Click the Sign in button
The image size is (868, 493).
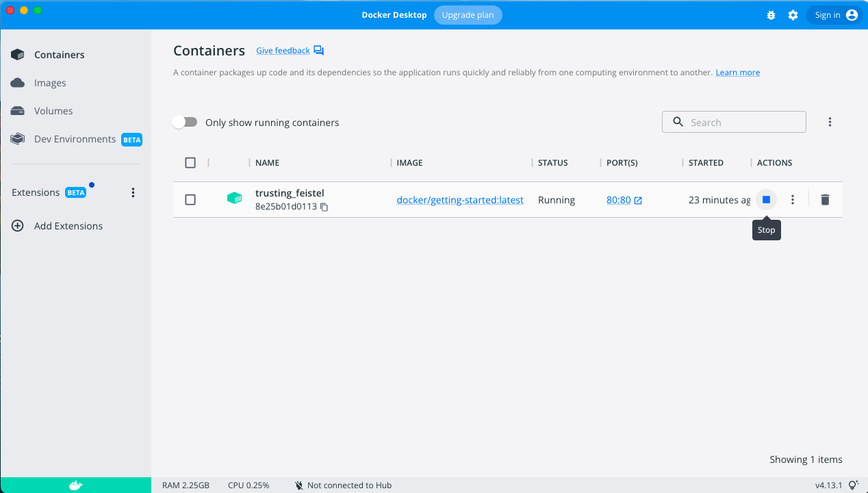coord(835,15)
